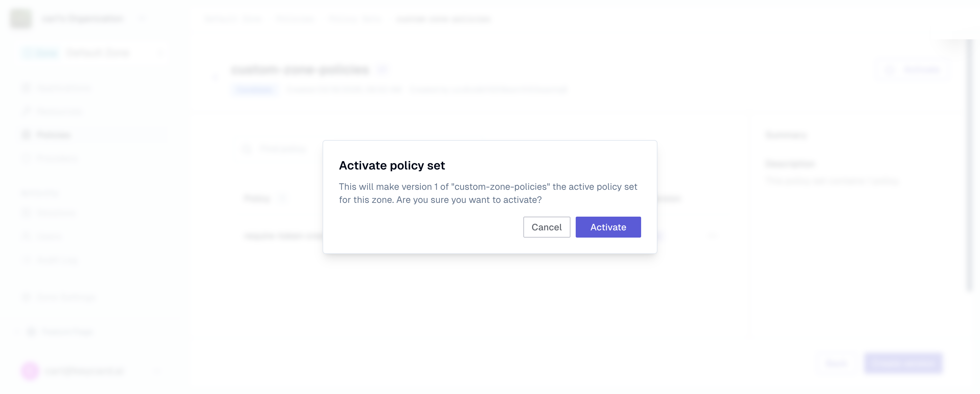The height and width of the screenshot is (394, 980).
Task: Open the organization switcher chevron
Action: (142, 18)
